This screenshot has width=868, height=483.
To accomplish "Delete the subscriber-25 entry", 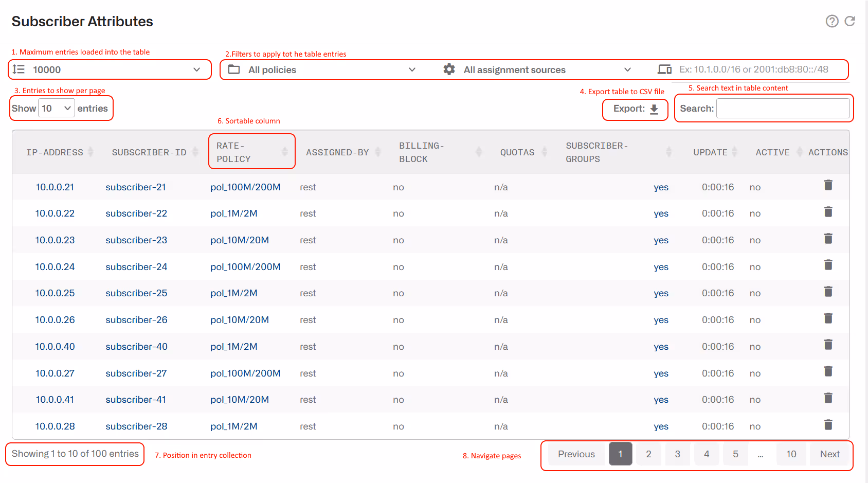I will tap(828, 292).
